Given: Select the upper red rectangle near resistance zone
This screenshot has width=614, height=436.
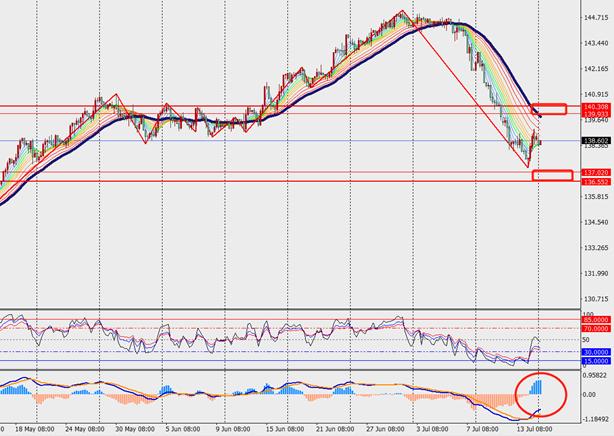Looking at the screenshot, I should tap(550, 107).
